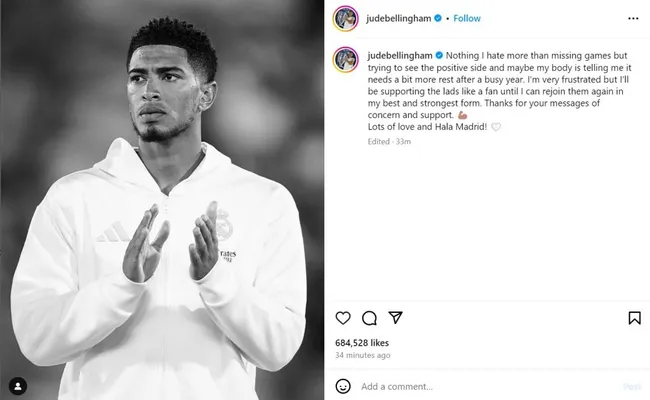
Task: Open judebellingham username in header
Action: pyautogui.click(x=398, y=18)
